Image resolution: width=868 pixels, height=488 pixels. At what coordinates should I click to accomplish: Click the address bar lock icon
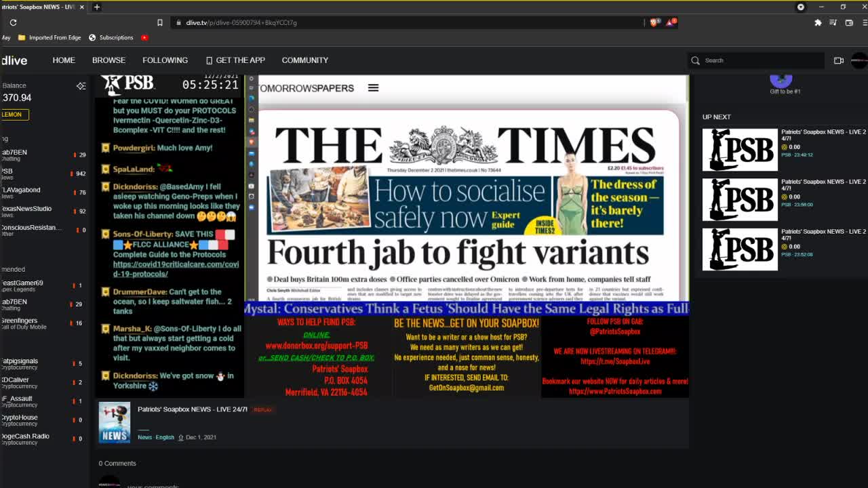click(x=178, y=22)
